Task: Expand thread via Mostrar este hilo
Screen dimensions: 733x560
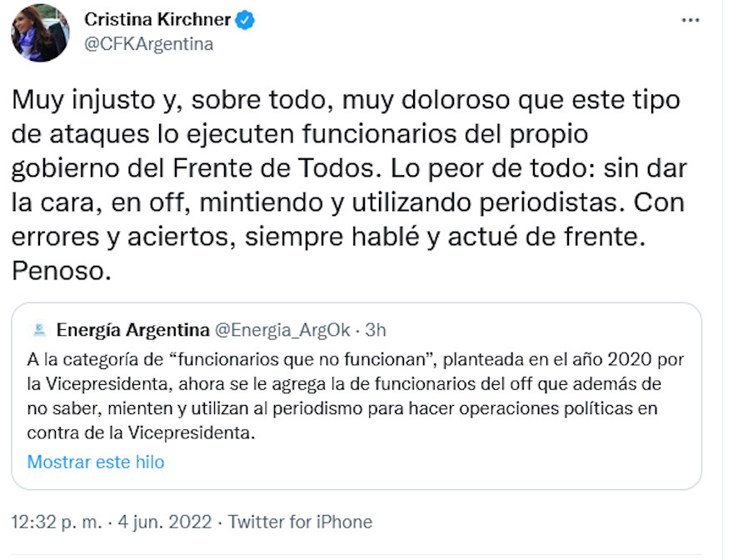Action: pyautogui.click(x=96, y=462)
